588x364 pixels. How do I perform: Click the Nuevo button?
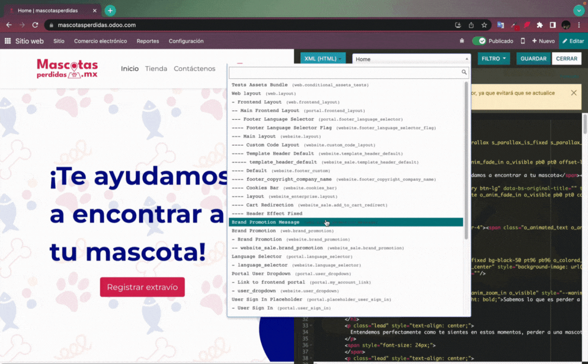click(x=544, y=41)
